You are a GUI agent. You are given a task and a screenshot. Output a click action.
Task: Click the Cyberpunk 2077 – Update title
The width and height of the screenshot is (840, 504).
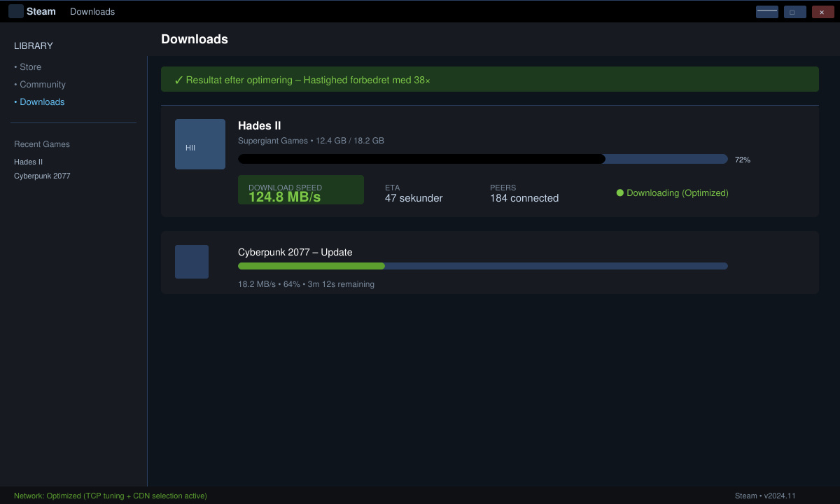(x=295, y=252)
